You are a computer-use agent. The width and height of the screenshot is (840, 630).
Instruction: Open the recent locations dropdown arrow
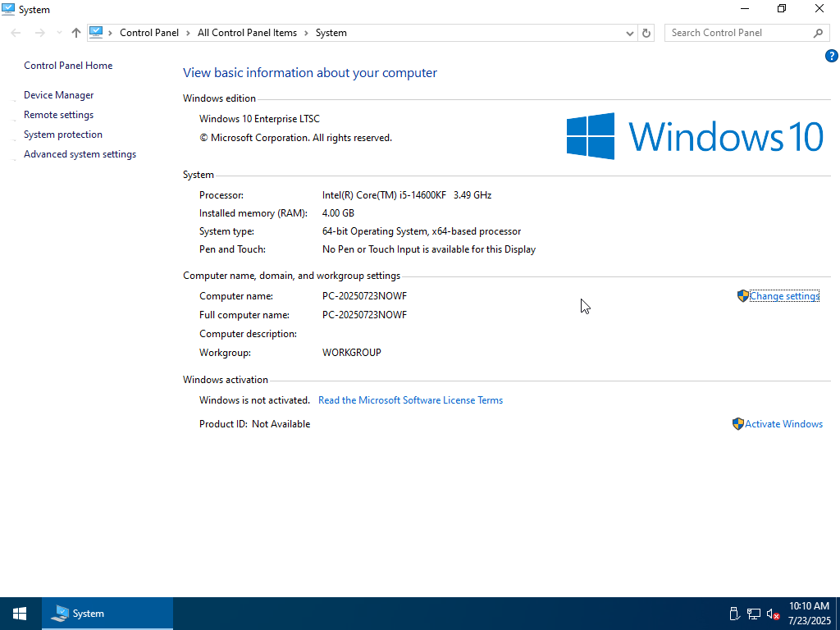coord(59,33)
